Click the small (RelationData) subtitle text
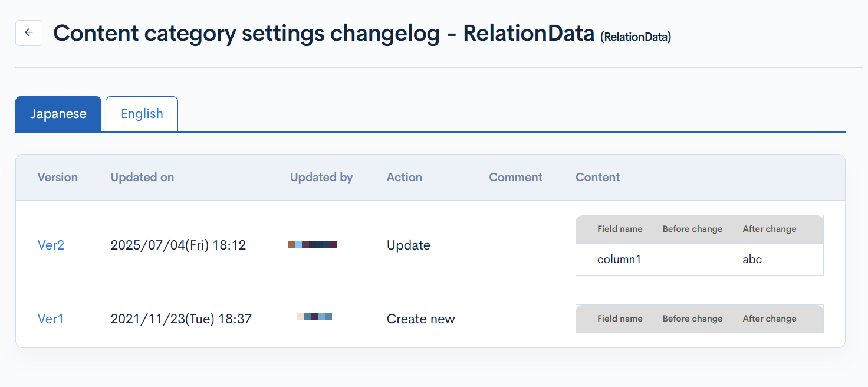The image size is (868, 387). tap(636, 37)
